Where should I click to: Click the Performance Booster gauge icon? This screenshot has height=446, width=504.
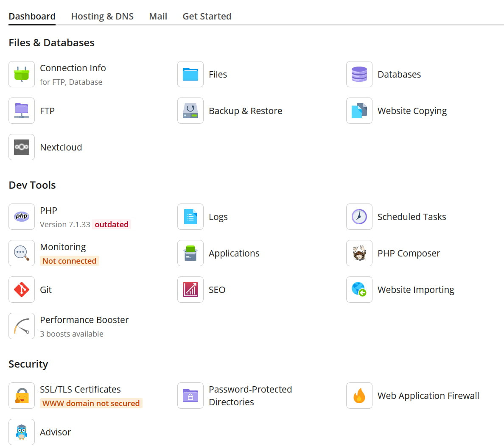pyautogui.click(x=22, y=326)
